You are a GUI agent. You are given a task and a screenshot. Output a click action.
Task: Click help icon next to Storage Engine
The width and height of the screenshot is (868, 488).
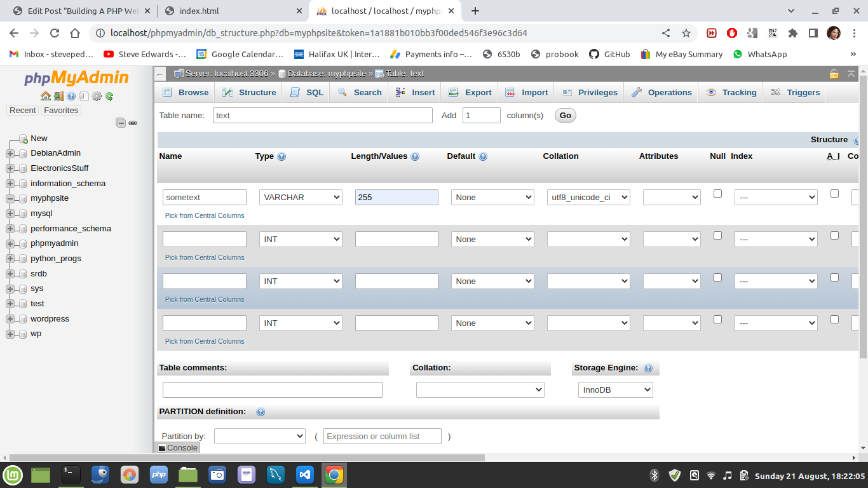(648, 368)
